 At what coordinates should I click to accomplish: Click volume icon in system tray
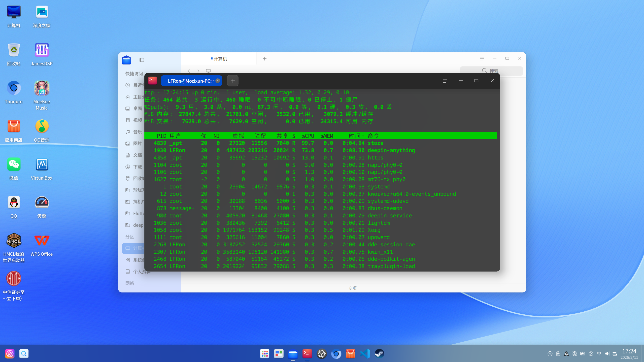point(607,354)
